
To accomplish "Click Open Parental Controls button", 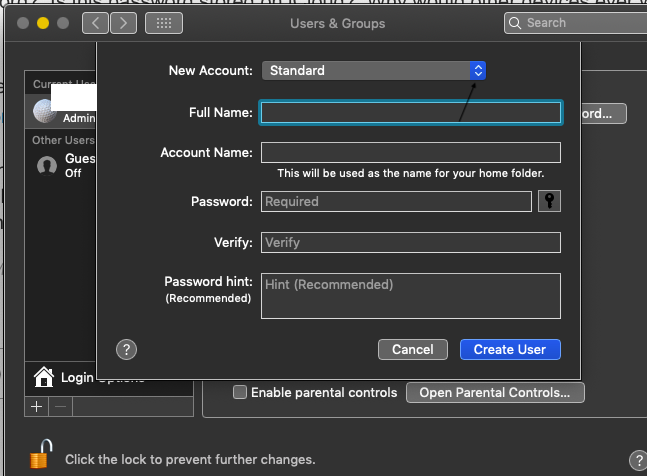I will [495, 392].
